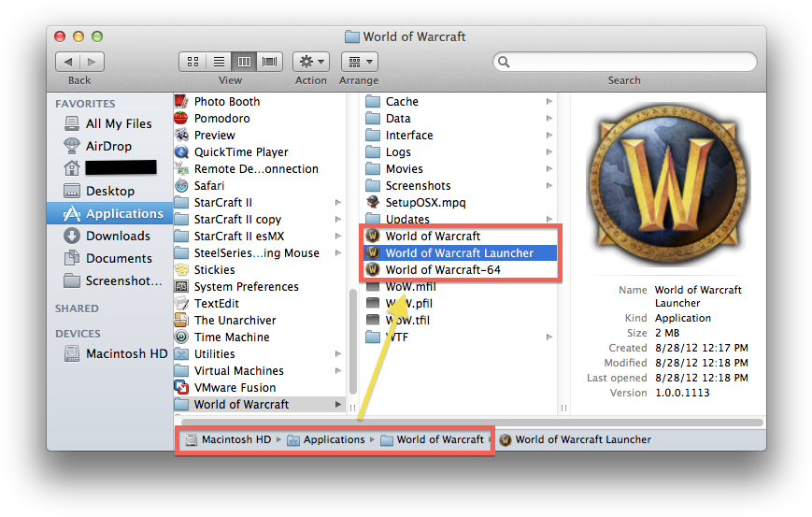Expand Virtual Machines folder arrow
The height and width of the screenshot is (517, 812).
click(x=338, y=371)
